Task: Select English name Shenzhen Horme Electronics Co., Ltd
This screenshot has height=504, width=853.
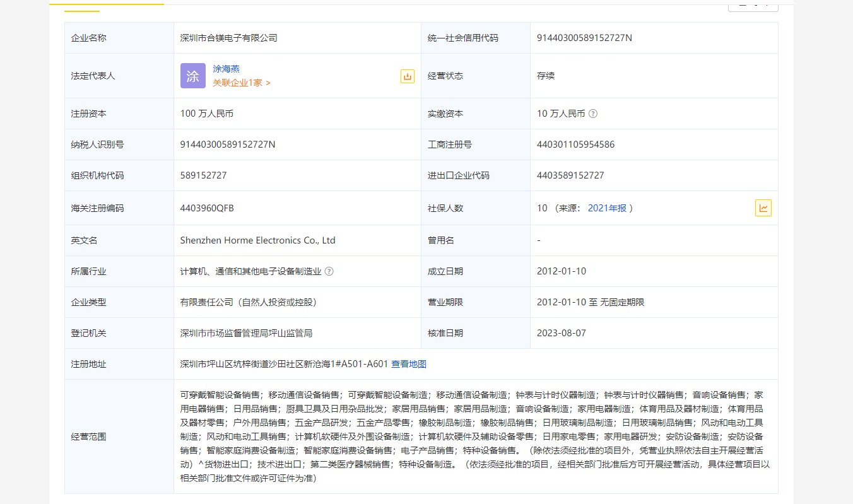Action: click(258, 240)
